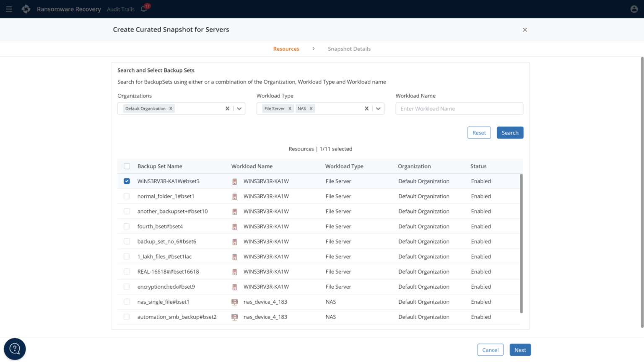644x362 pixels.
Task: Switch to the Snapshot Details step
Action: pos(349,49)
